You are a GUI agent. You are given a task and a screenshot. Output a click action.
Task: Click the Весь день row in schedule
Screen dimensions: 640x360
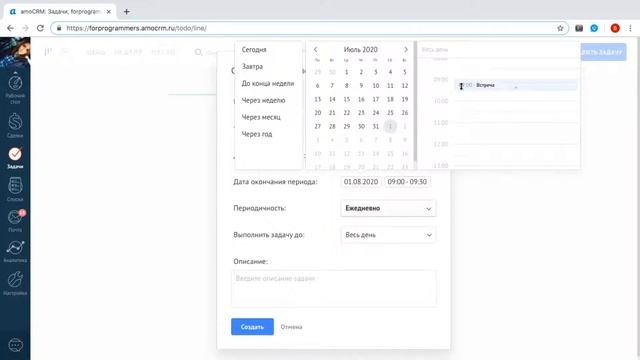tap(498, 49)
